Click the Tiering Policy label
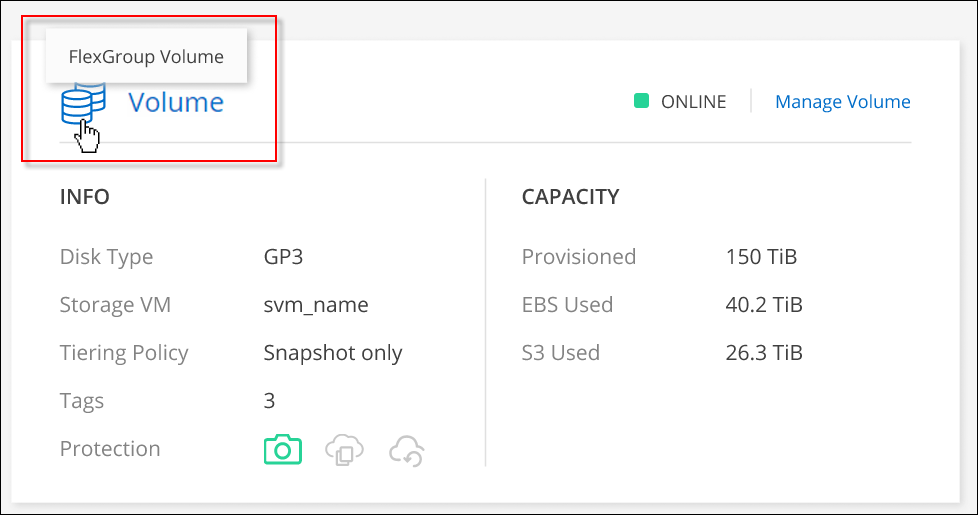This screenshot has width=978, height=515. click(x=124, y=353)
